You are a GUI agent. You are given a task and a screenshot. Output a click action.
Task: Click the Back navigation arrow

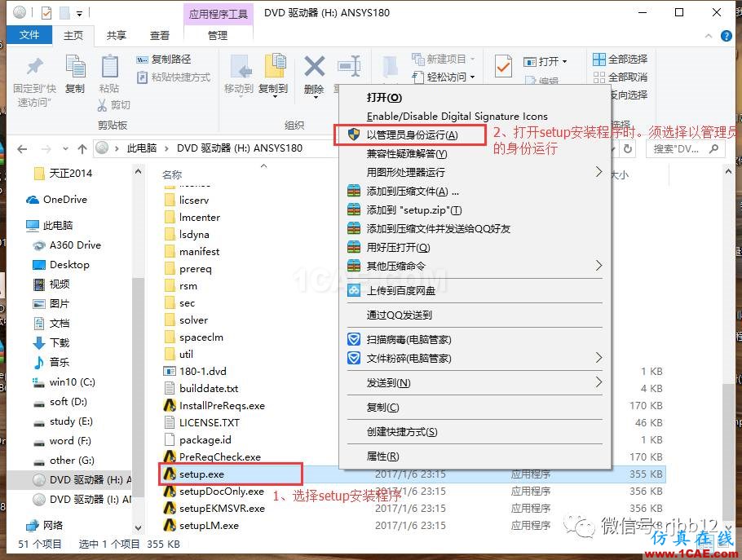[x=22, y=149]
